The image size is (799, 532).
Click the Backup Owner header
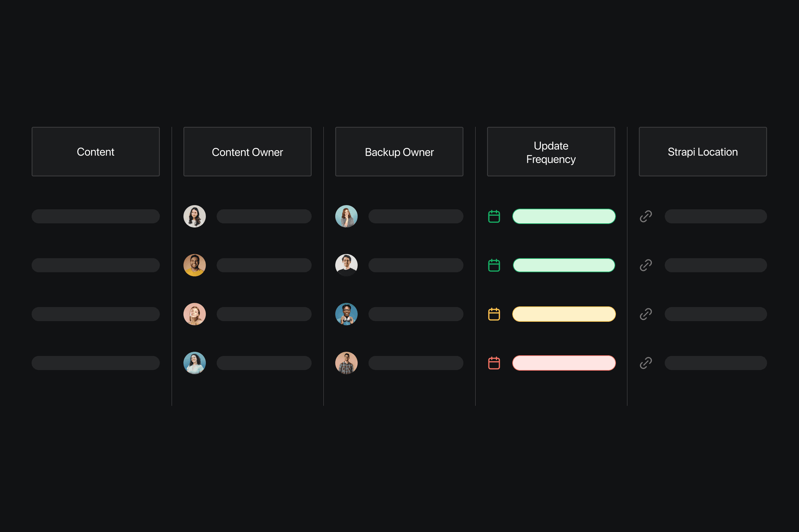pos(399,152)
